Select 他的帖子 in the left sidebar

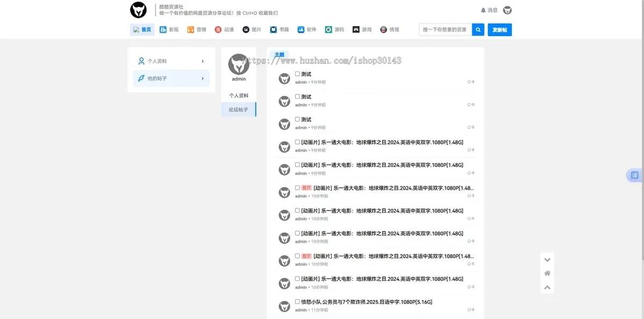click(x=171, y=78)
